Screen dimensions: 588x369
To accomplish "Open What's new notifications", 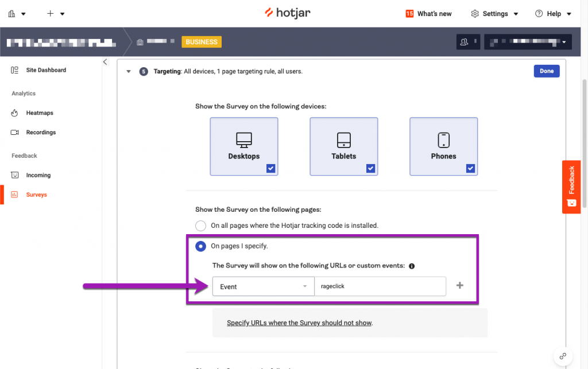I will pyautogui.click(x=428, y=13).
